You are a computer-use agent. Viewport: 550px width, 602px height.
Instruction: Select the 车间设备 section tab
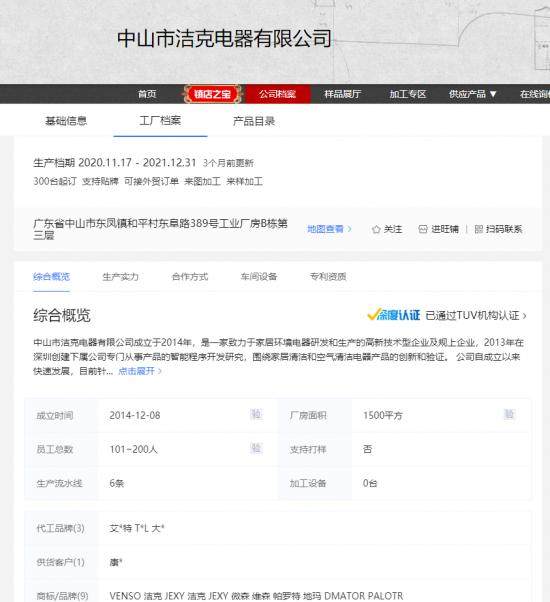(x=259, y=276)
